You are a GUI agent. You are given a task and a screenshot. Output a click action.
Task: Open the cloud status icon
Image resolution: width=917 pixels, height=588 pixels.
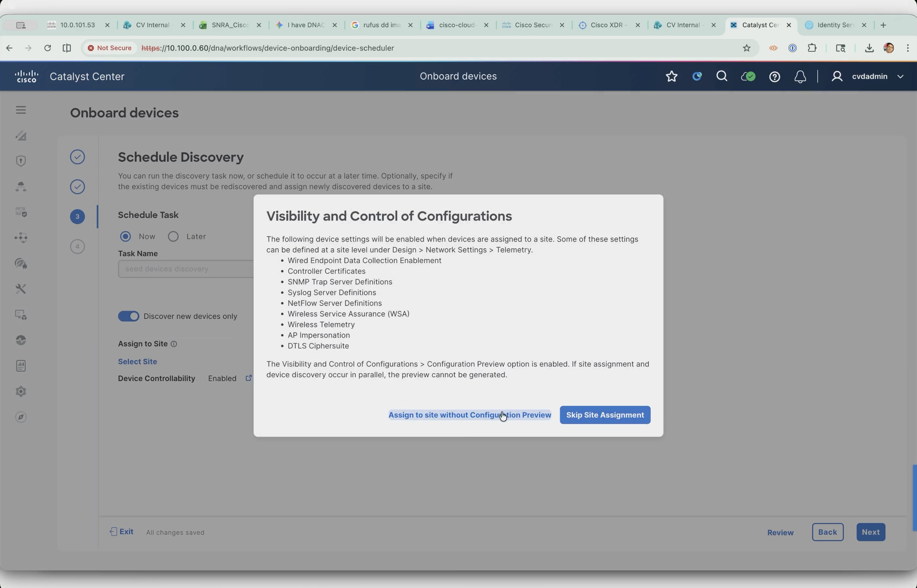[748, 77]
